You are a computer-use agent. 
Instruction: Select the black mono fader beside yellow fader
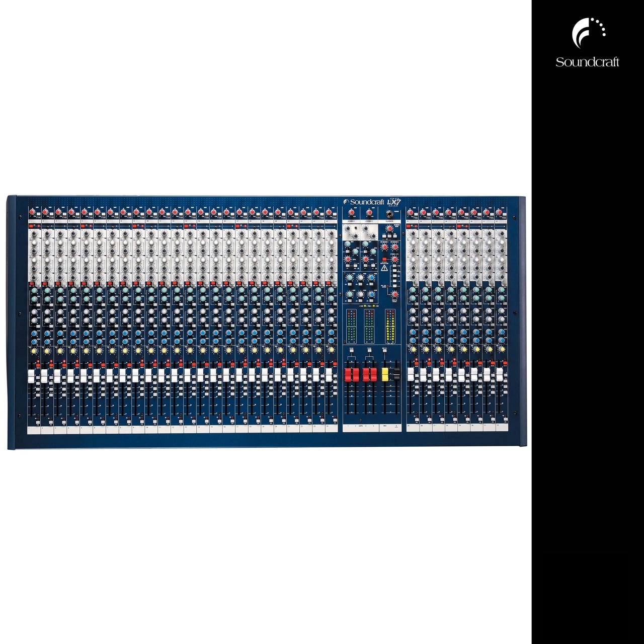pos(397,374)
